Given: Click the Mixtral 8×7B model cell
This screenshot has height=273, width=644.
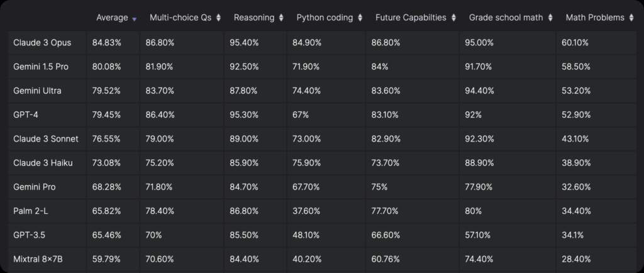Looking at the screenshot, I should (x=38, y=259).
